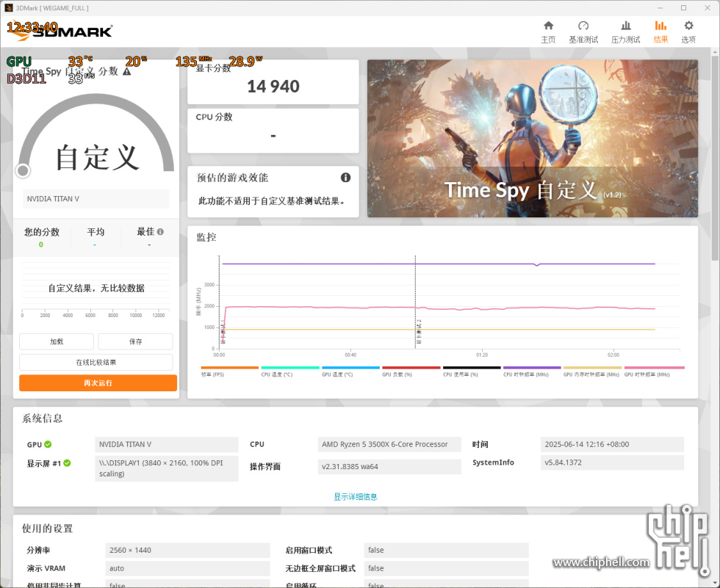Click info icon in estimated game performance panel
The height and width of the screenshot is (588, 720).
[x=345, y=178]
